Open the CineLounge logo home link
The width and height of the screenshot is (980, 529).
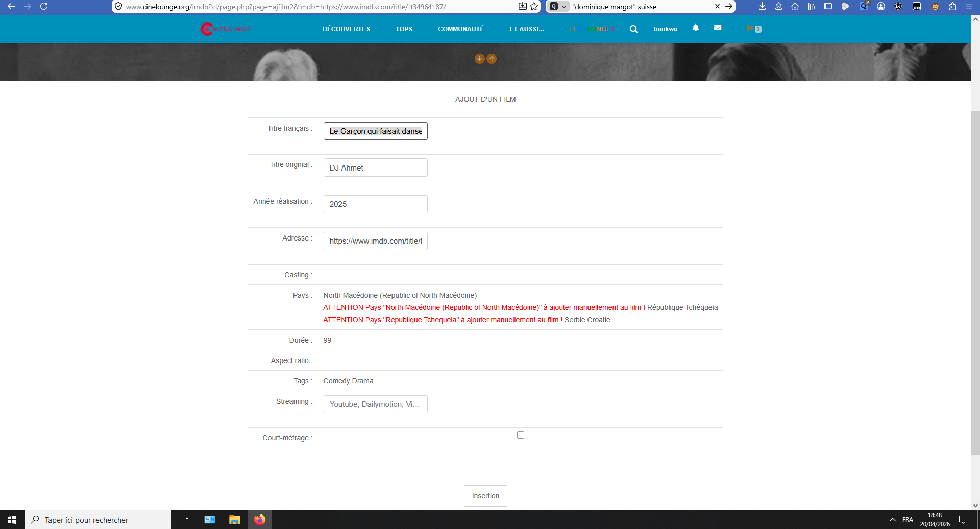226,29
